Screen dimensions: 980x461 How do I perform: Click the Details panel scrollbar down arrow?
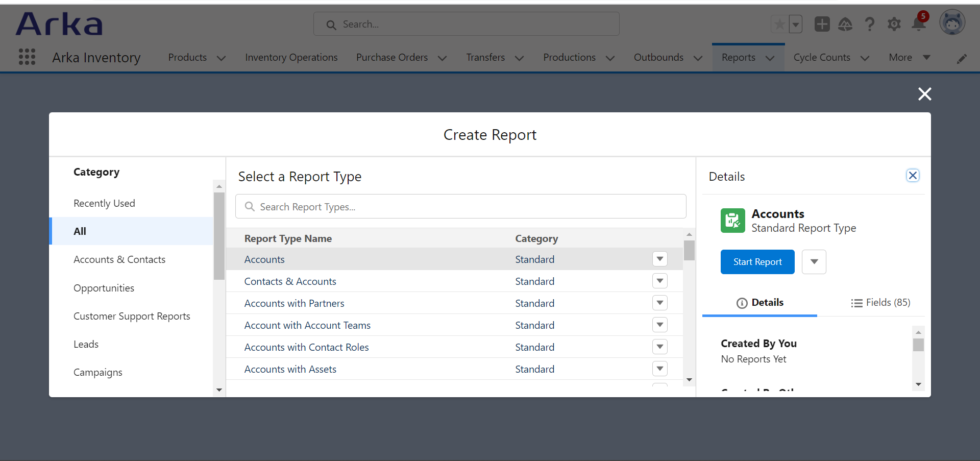click(x=918, y=384)
